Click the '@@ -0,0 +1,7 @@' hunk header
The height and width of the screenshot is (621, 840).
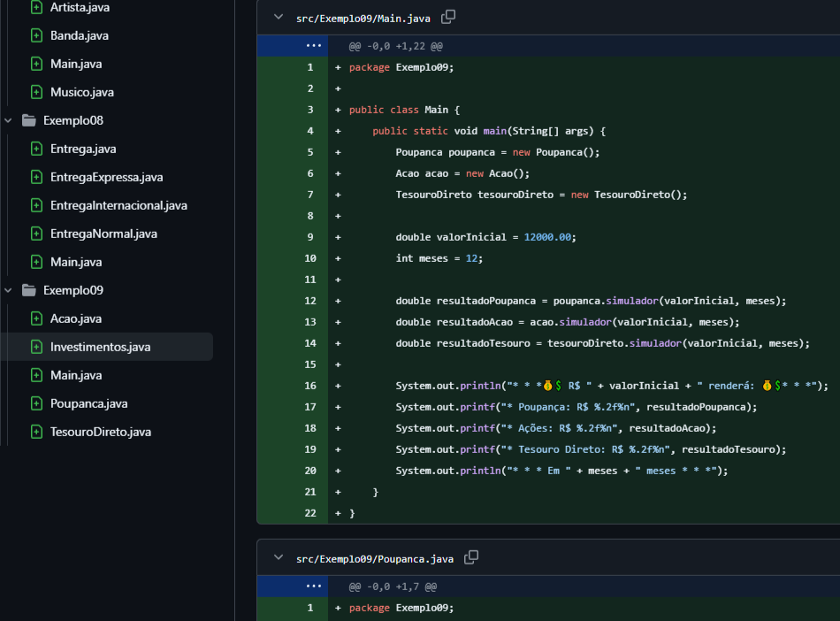393,587
